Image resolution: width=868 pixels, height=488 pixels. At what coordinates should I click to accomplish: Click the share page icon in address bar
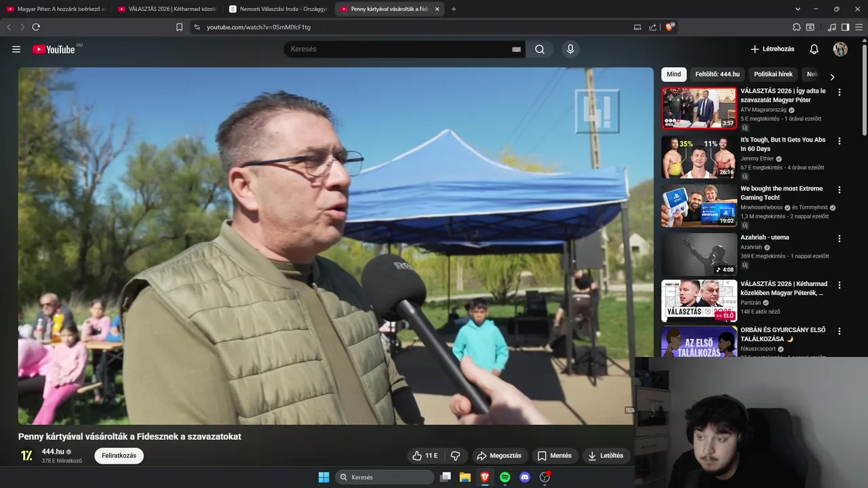(652, 27)
